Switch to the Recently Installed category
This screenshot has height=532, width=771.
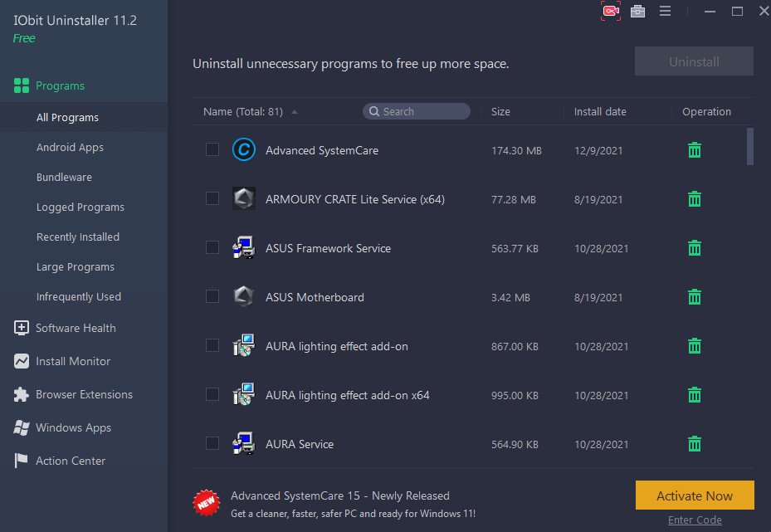(x=78, y=237)
